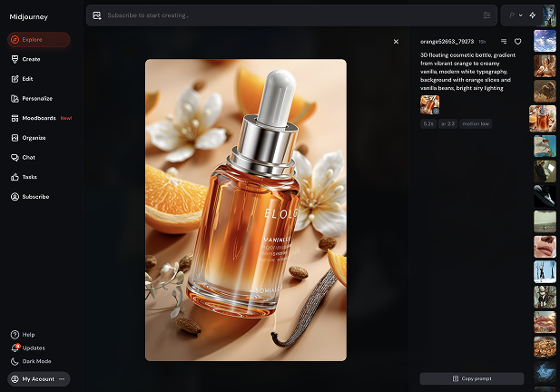Open Moodboards from the sidebar
This screenshot has width=560, height=392.
coord(39,118)
